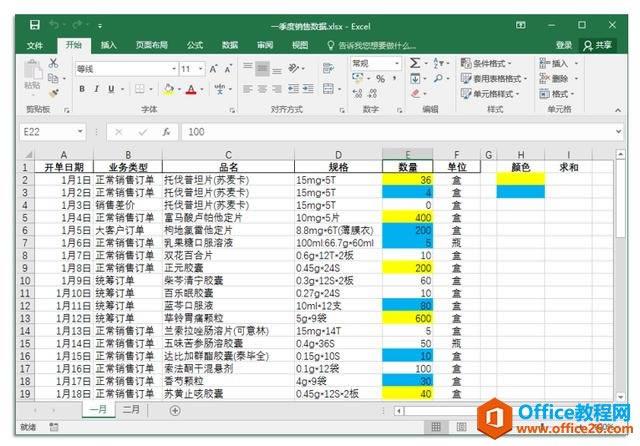
Task: Expand the formula bar chevron
Action: point(619,131)
